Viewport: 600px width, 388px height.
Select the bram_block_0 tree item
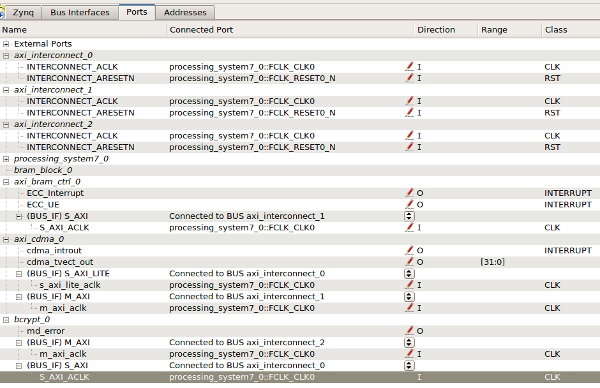click(x=43, y=170)
